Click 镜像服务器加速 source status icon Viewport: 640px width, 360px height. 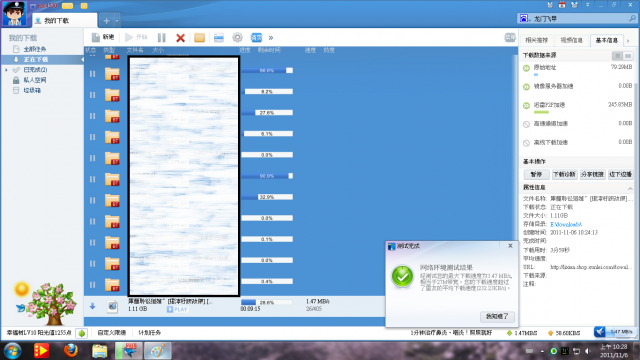point(527,87)
